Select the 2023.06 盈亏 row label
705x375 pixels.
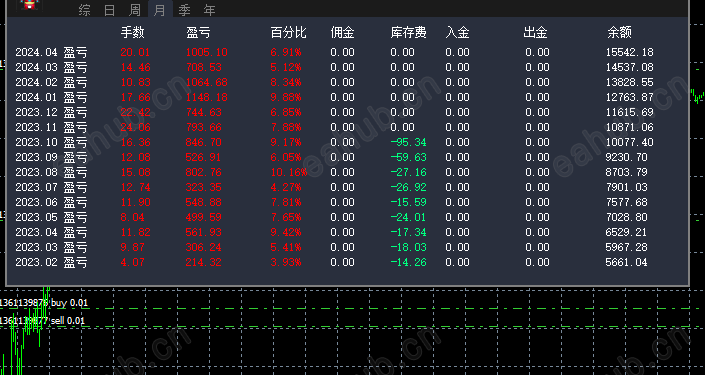(x=51, y=202)
